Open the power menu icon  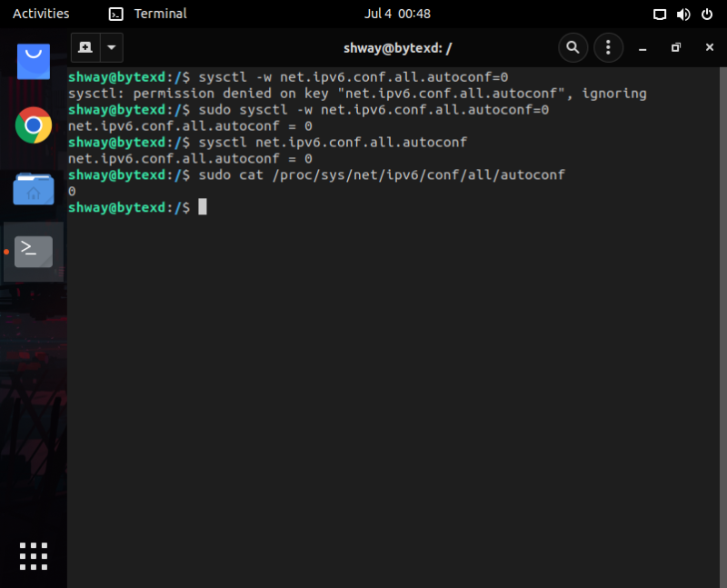point(707,14)
